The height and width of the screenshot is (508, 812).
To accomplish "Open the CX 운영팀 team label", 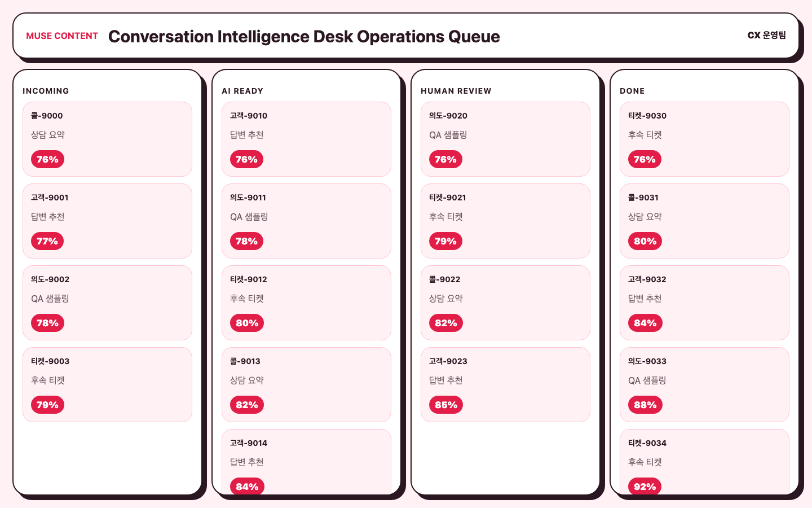I will coord(767,35).
